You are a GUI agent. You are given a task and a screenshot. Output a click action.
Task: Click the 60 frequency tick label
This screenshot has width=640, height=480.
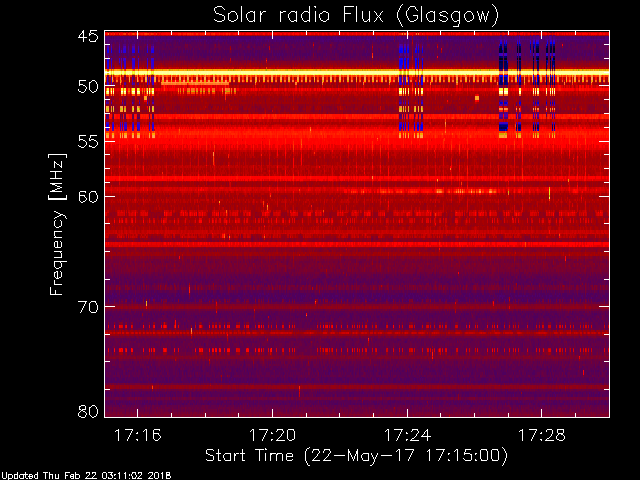point(88,196)
